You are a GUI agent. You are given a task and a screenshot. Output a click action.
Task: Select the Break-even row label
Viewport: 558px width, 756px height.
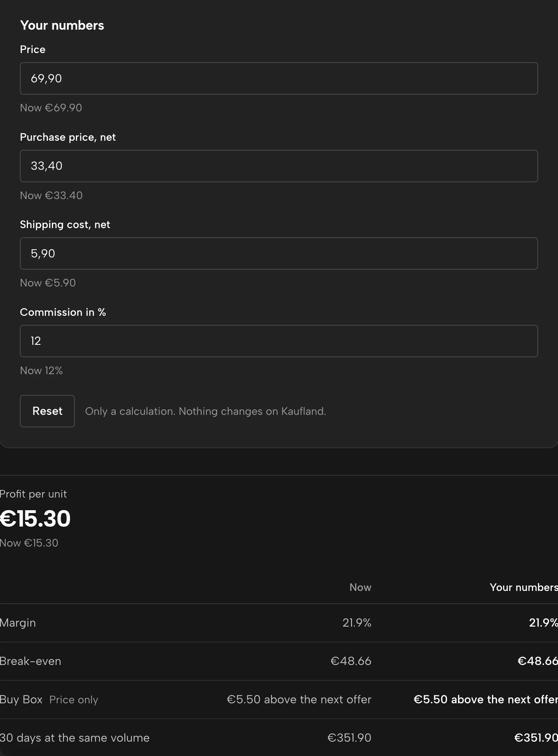pos(30,661)
